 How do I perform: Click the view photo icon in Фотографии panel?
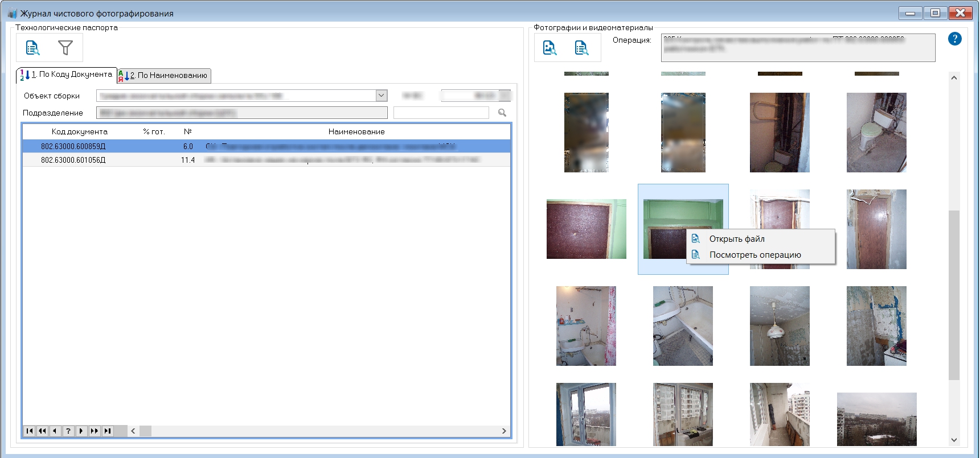pos(550,48)
